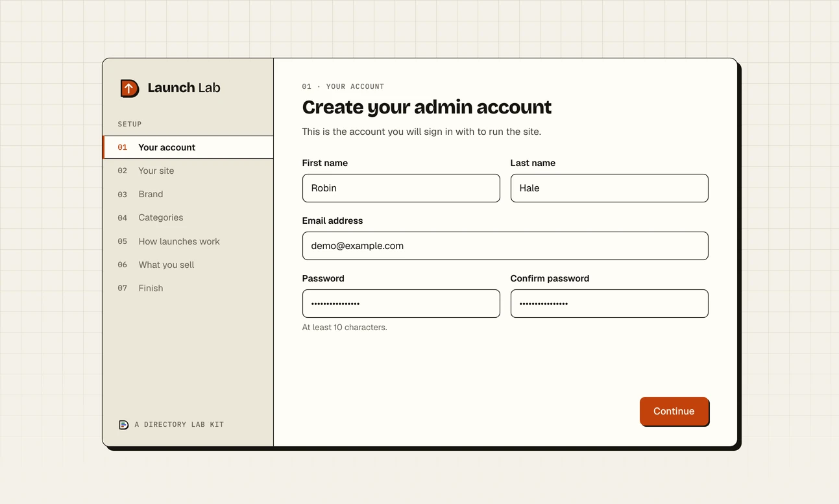Click the At least 10 characters hint
839x504 pixels.
[345, 328]
